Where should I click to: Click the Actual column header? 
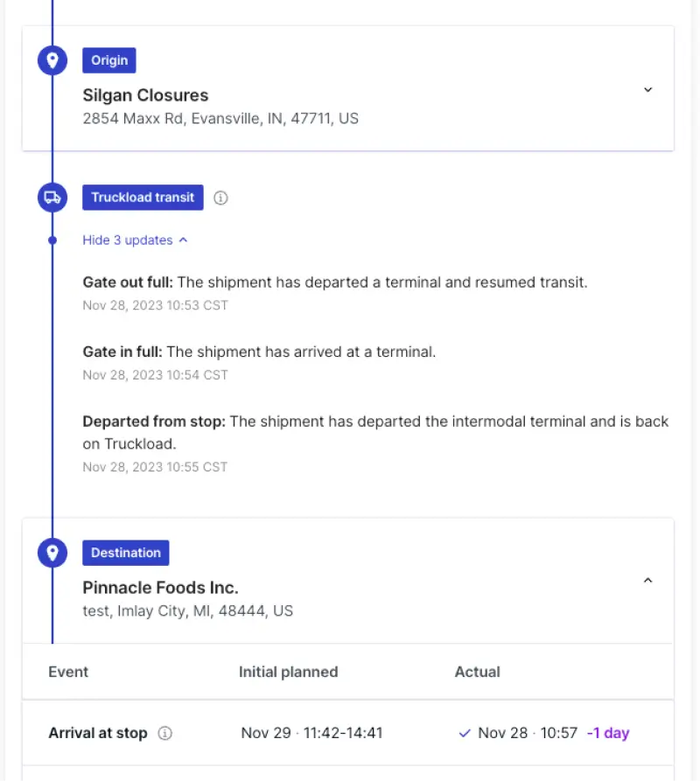click(x=477, y=672)
